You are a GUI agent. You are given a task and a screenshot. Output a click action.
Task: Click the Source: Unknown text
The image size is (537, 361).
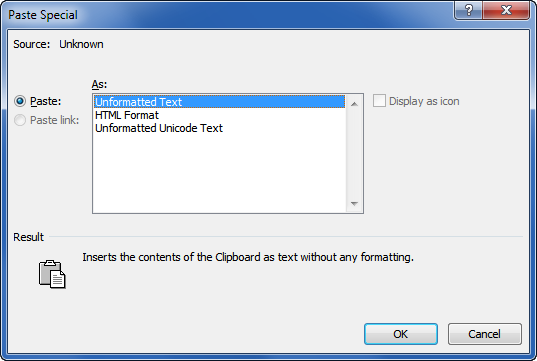point(58,44)
